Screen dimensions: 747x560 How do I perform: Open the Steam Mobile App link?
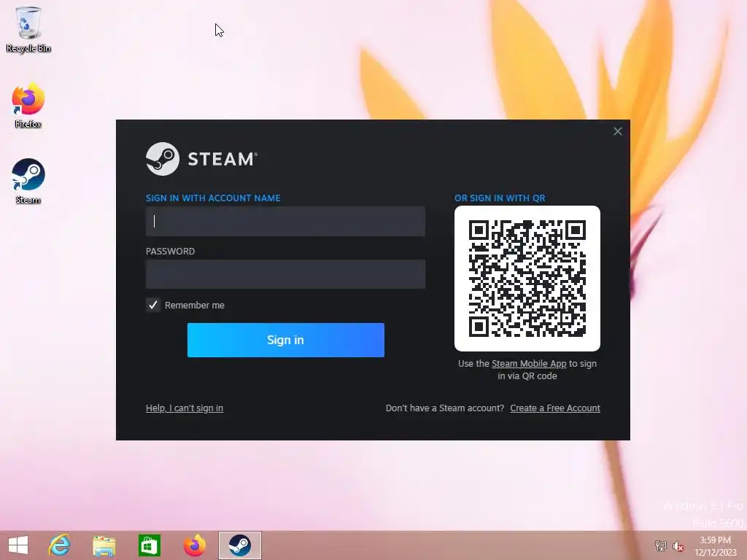pyautogui.click(x=529, y=364)
